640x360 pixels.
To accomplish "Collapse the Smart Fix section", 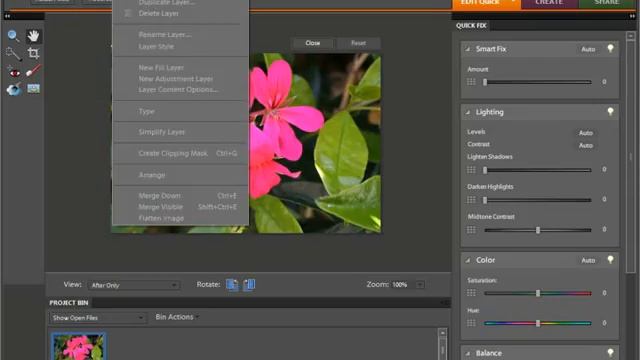I will (x=468, y=49).
